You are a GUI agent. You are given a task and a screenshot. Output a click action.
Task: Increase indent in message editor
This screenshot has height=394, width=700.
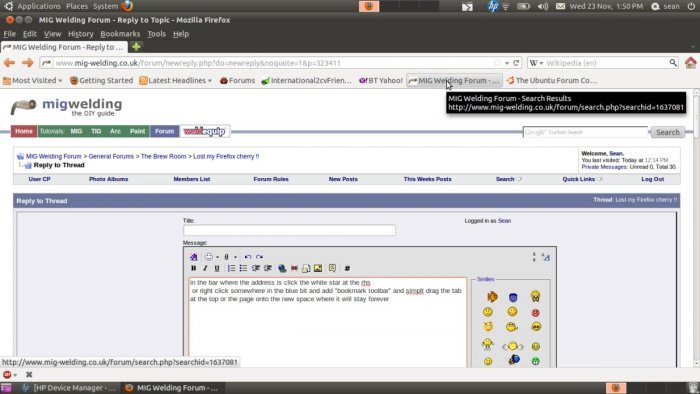click(x=267, y=268)
